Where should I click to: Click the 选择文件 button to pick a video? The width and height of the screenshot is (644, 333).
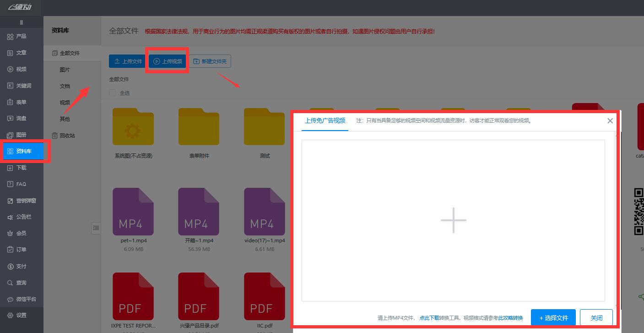pyautogui.click(x=553, y=317)
